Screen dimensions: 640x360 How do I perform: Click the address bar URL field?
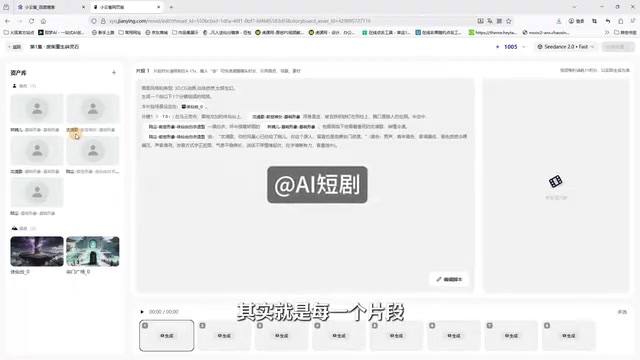pos(286,21)
